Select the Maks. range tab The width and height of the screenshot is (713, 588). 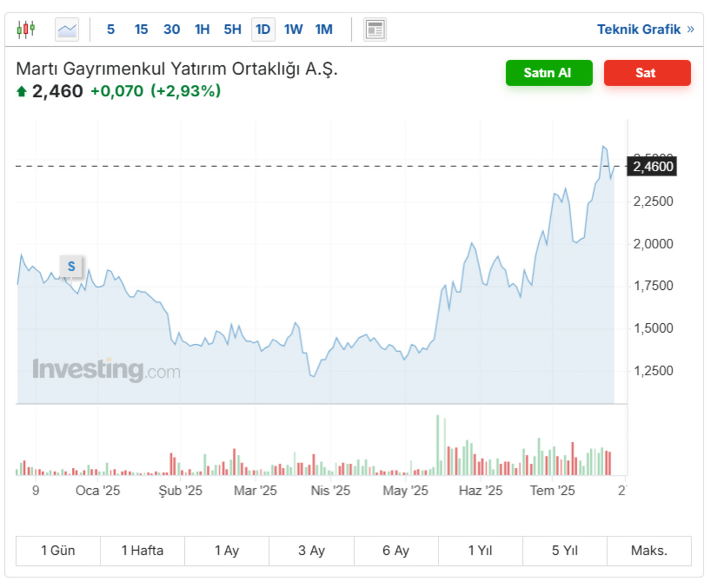click(x=649, y=551)
